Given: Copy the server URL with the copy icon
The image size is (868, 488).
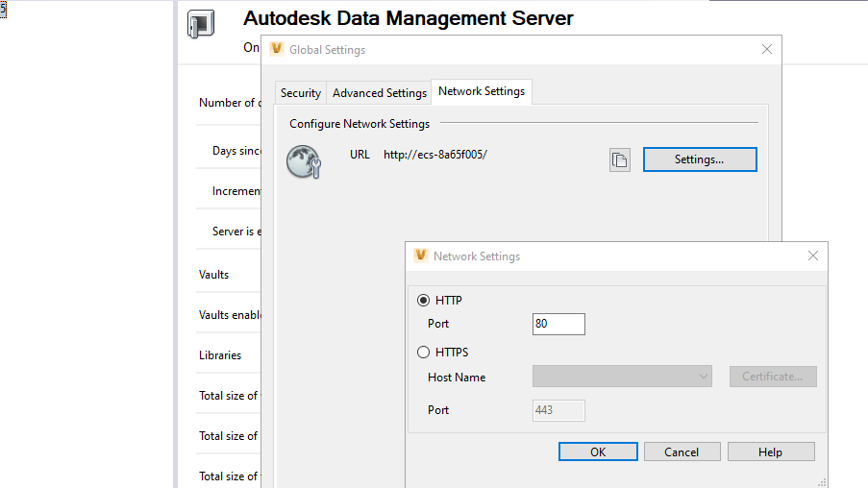Looking at the screenshot, I should tap(620, 160).
